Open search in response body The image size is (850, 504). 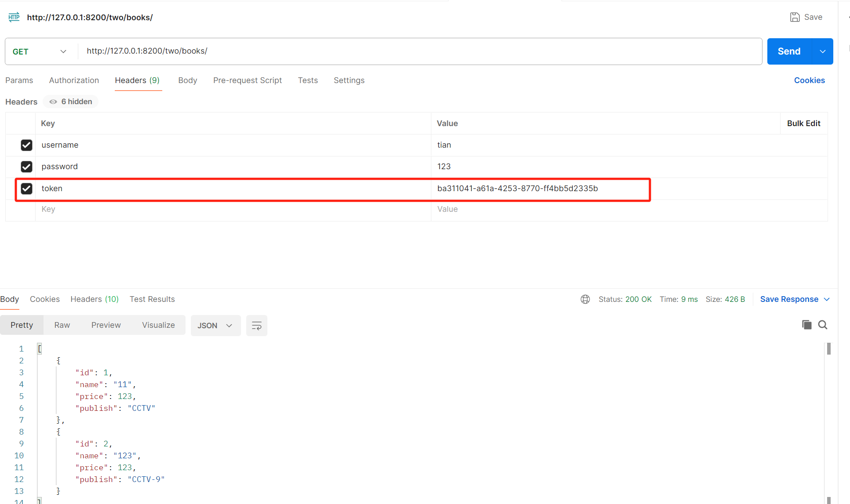[823, 325]
